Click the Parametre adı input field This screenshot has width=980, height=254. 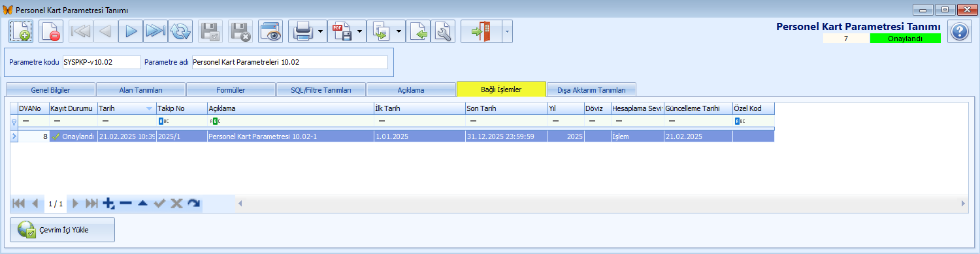289,62
